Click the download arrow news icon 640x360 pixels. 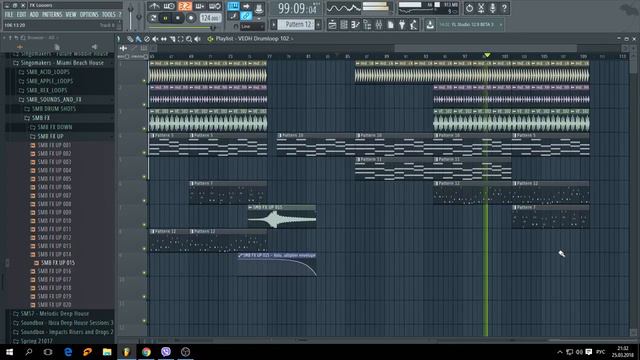[430, 25]
